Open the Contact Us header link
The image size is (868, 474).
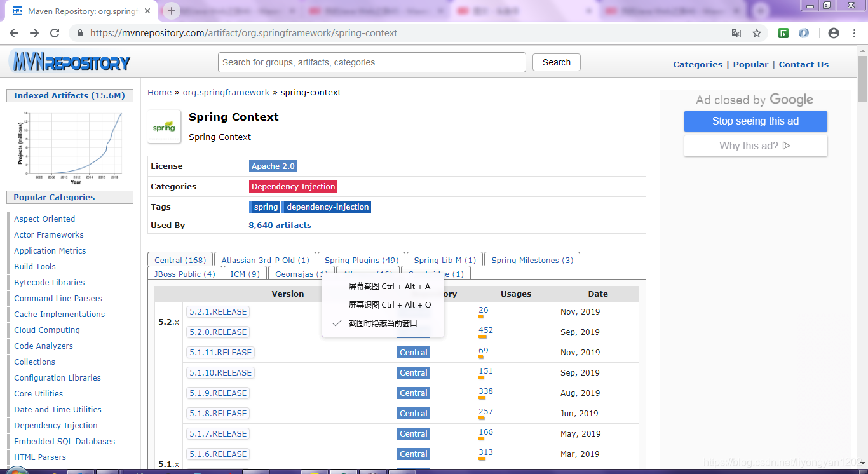pos(804,64)
